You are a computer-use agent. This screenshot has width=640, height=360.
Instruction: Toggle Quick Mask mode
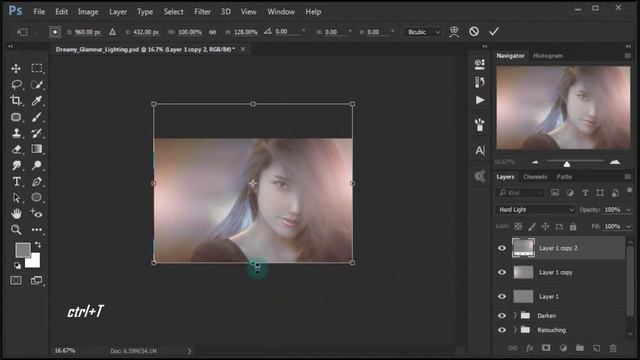point(16,280)
